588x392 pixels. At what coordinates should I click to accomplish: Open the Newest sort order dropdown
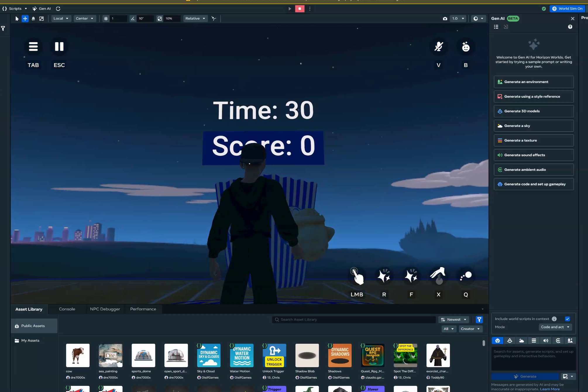[x=453, y=320]
